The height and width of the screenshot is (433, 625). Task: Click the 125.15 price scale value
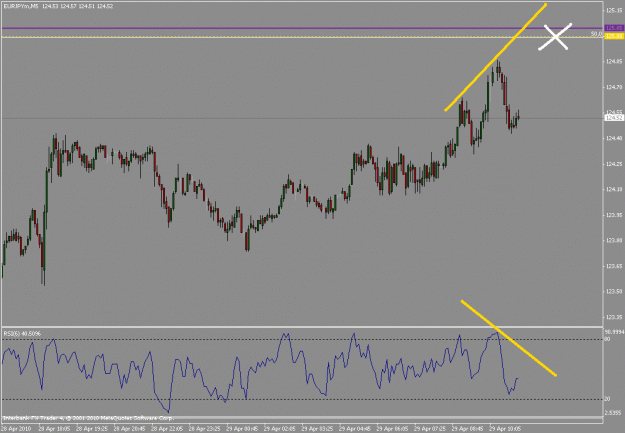point(614,10)
